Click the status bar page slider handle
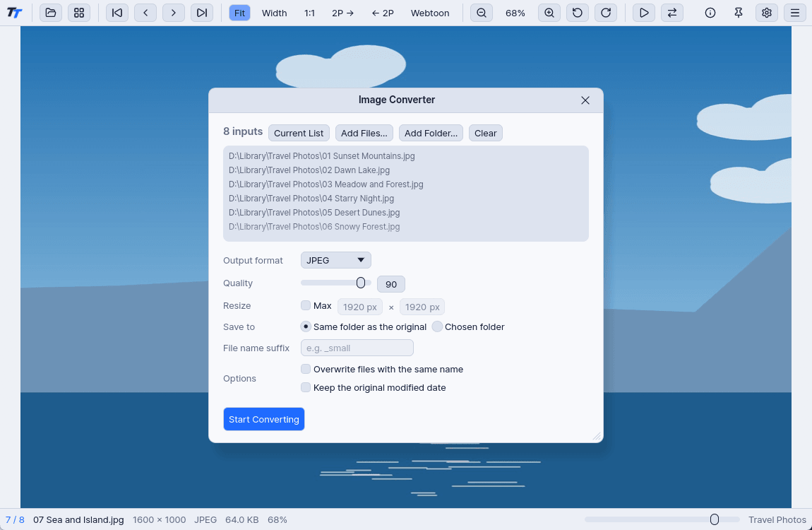The image size is (812, 530). tap(715, 519)
